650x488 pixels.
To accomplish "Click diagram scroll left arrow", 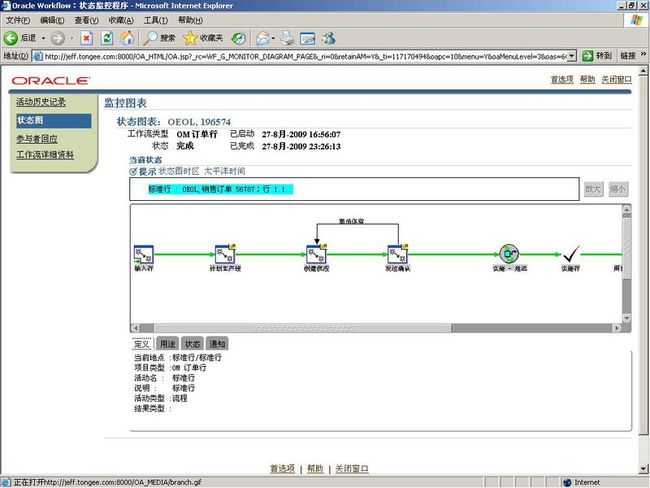I will pyautogui.click(x=135, y=328).
